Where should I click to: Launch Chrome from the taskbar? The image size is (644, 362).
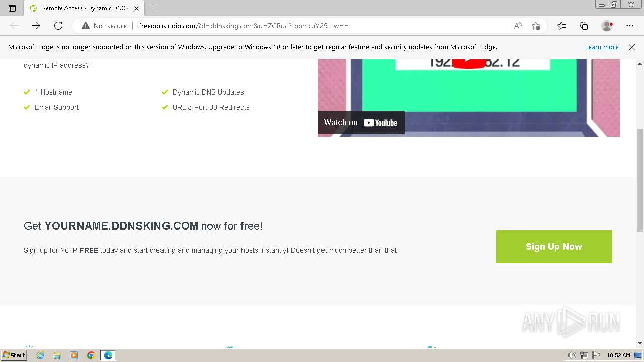click(x=91, y=355)
